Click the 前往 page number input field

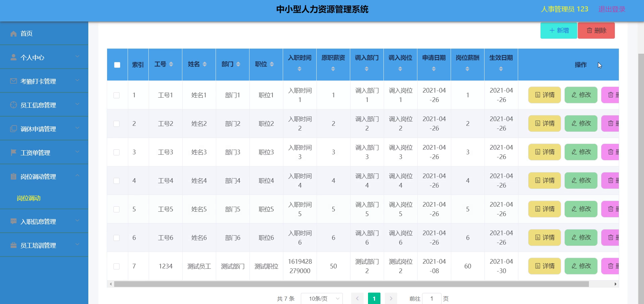point(431,298)
